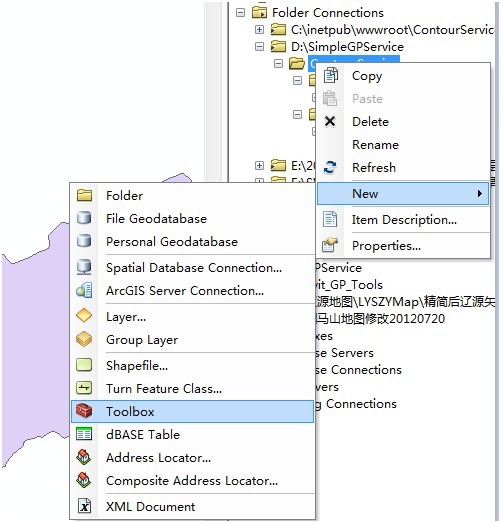Choose Shapefile... in New submenu
Screen dimensions: 501x523
[x=192, y=366]
